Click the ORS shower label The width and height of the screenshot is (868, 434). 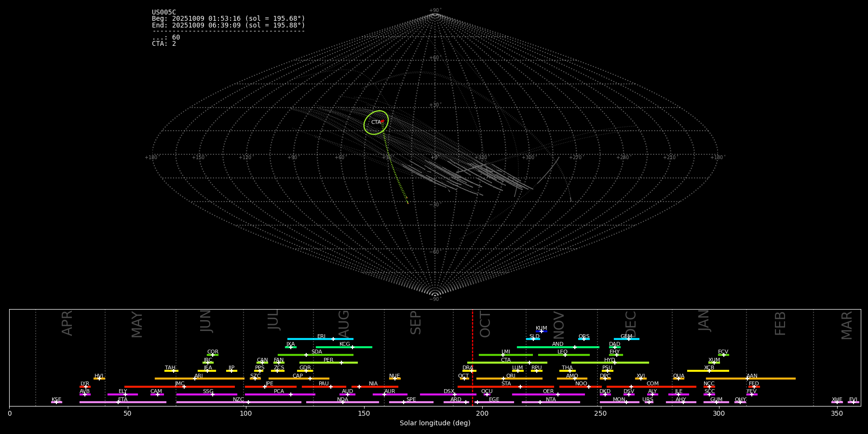(x=584, y=337)
